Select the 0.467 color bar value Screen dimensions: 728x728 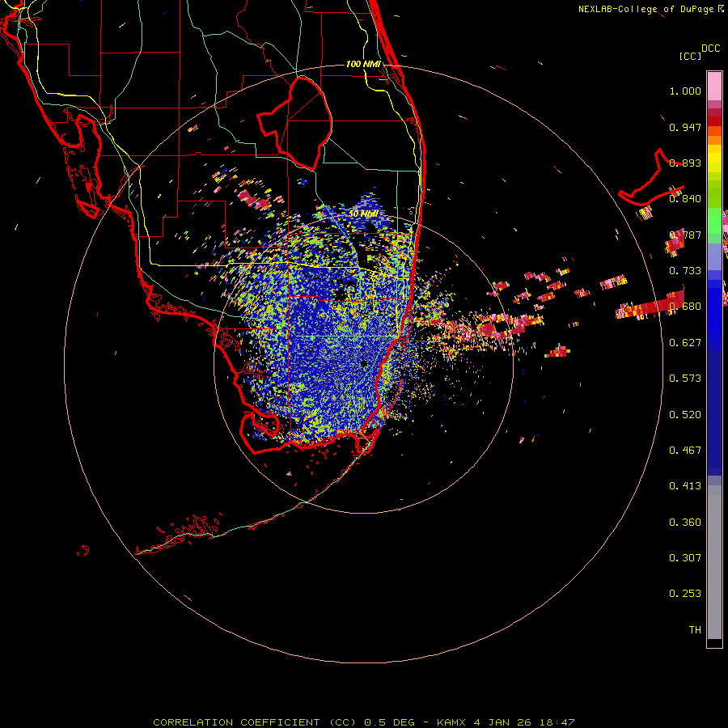[x=685, y=451]
